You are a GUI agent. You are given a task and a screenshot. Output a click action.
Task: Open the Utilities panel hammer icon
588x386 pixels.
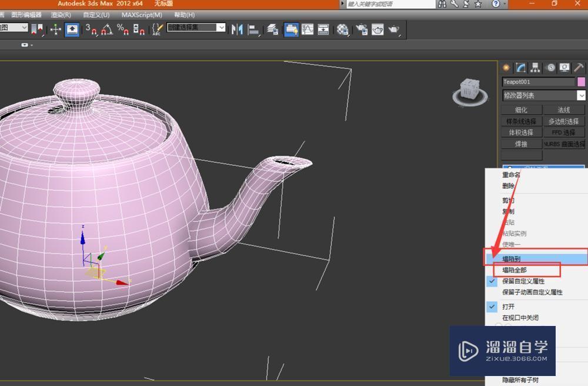click(x=579, y=68)
